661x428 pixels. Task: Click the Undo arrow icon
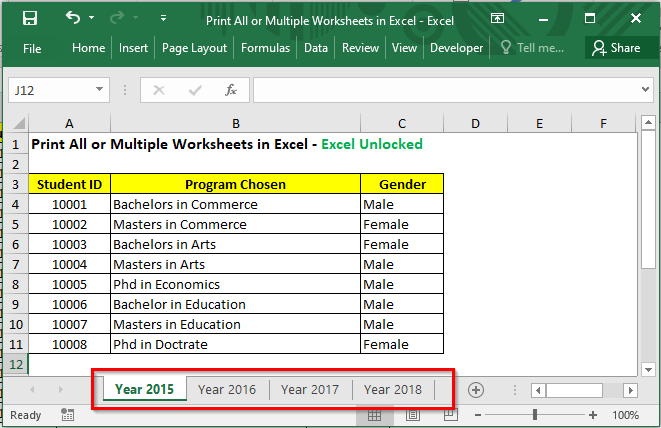tap(73, 18)
